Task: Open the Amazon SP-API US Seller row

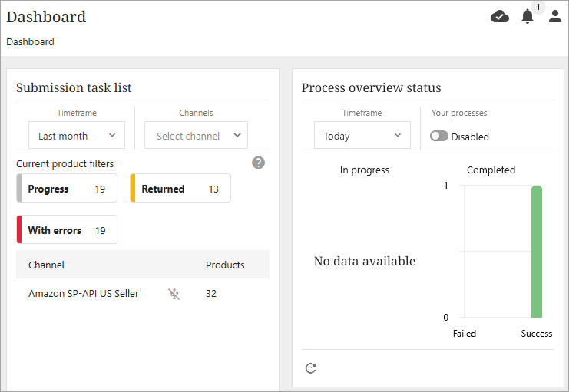Action: click(84, 293)
